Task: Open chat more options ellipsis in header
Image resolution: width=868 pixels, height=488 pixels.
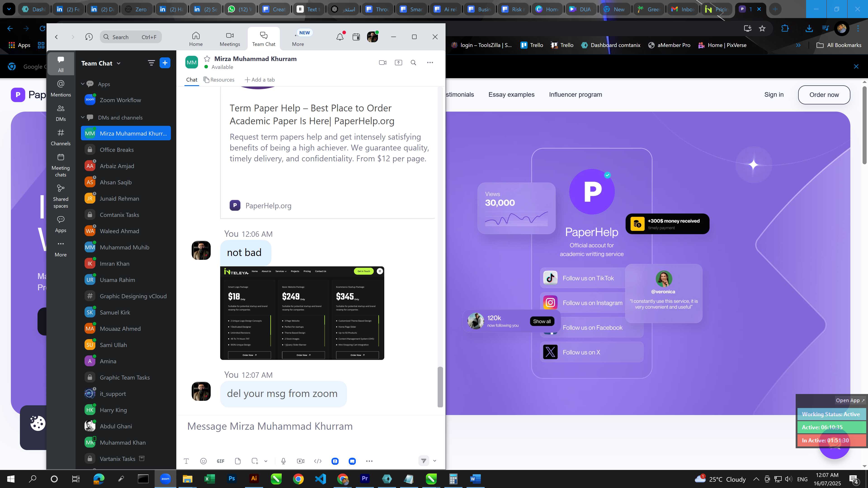Action: pyautogui.click(x=430, y=63)
